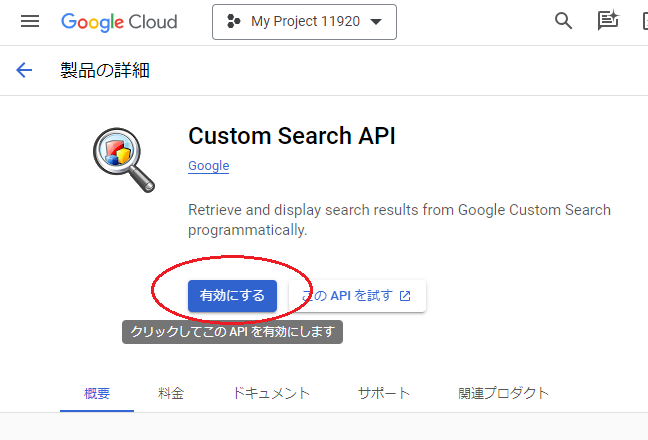
Task: Click the Custom Search API magnifier logo
Action: click(124, 160)
